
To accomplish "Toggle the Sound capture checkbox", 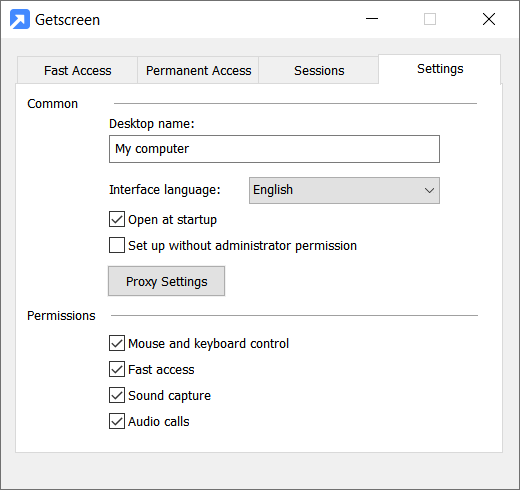I will pyautogui.click(x=117, y=395).
